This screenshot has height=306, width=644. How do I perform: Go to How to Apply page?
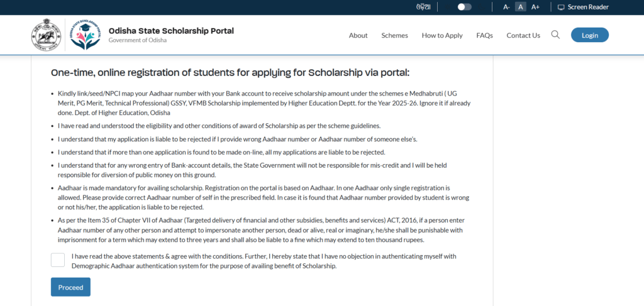point(442,35)
